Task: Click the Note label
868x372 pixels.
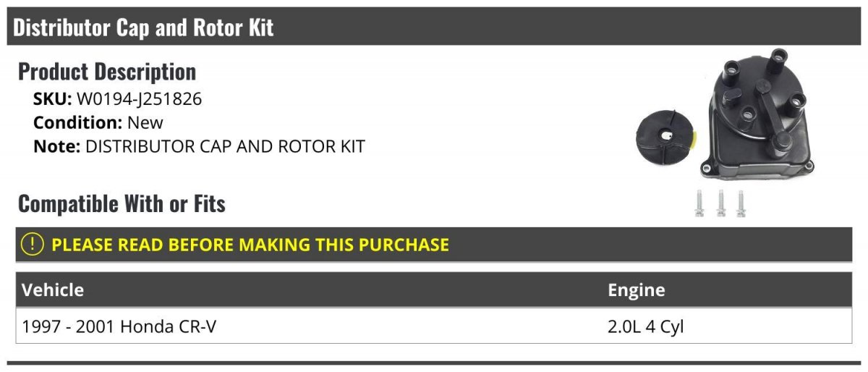Action: pyautogui.click(x=57, y=146)
